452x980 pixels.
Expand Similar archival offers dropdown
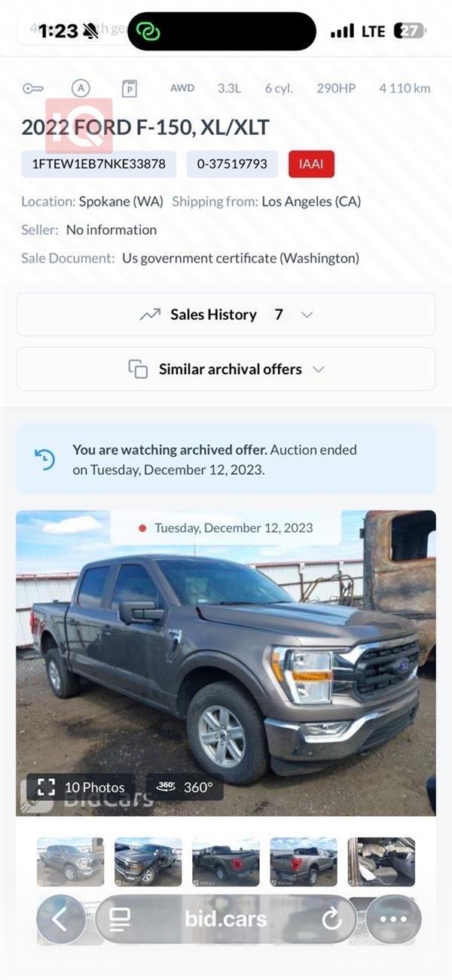(x=226, y=369)
